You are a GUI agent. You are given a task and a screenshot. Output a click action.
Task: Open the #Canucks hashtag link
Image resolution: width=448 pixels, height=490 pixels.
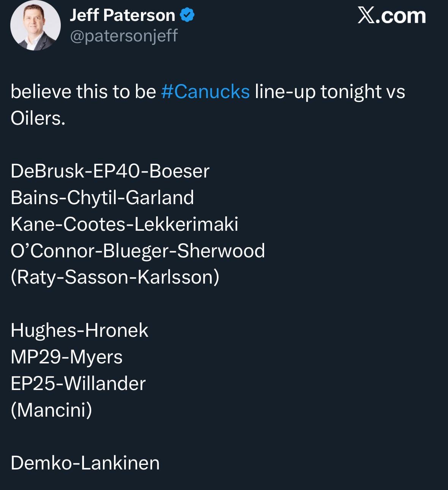click(x=205, y=92)
